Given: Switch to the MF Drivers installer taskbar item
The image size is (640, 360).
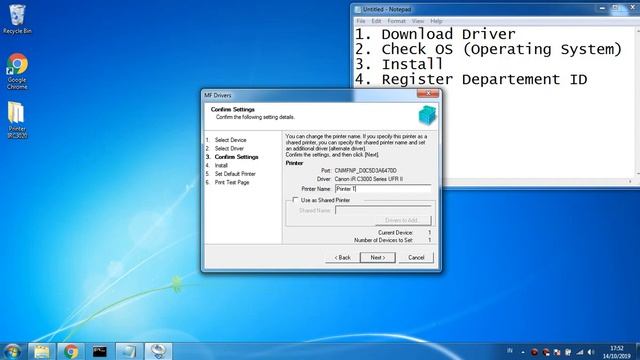Looking at the screenshot, I should point(158,351).
